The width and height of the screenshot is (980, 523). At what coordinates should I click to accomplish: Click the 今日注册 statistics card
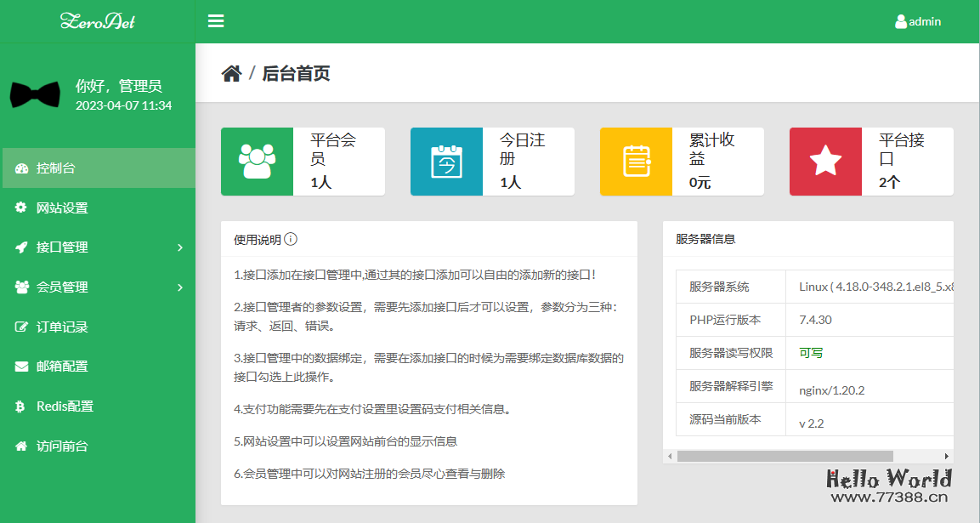tap(492, 161)
